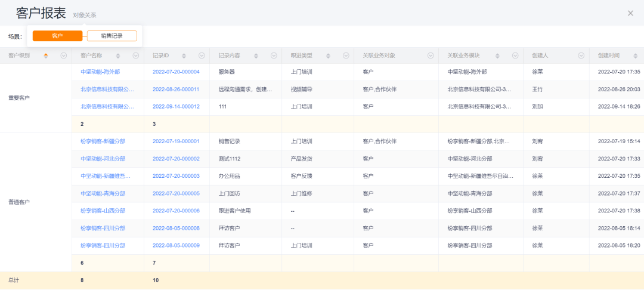Open customer link 纷享销客-山西分部
Image resolution: width=644 pixels, height=290 pixels.
103,211
